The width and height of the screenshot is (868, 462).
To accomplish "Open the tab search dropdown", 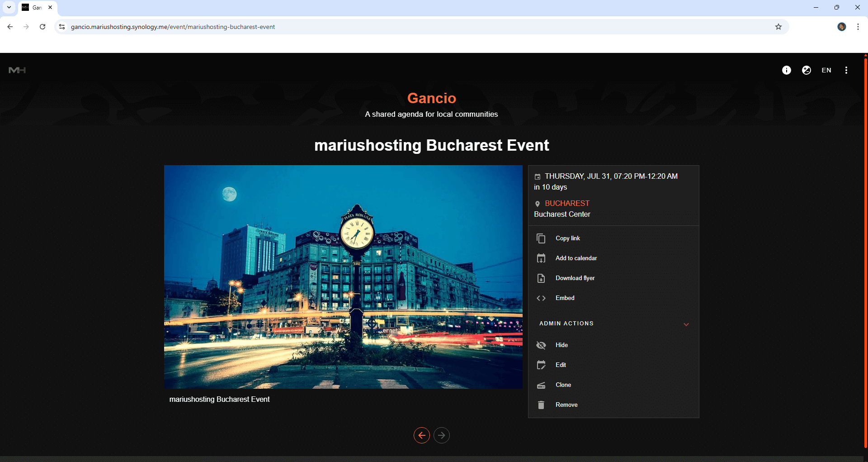I will [x=9, y=7].
